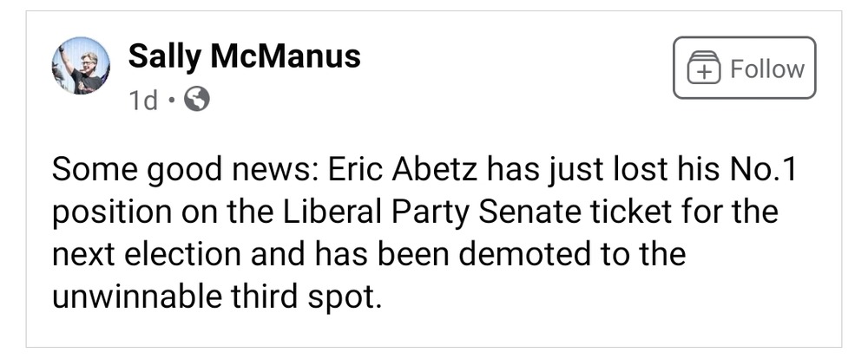Click the Sally McManus name link

(x=244, y=56)
